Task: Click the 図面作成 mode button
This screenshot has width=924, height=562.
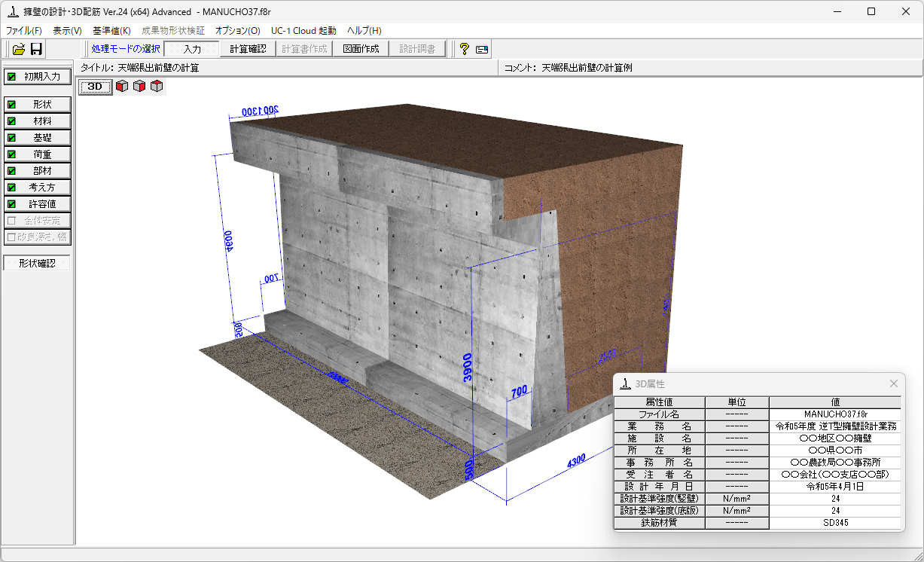Action: 361,49
